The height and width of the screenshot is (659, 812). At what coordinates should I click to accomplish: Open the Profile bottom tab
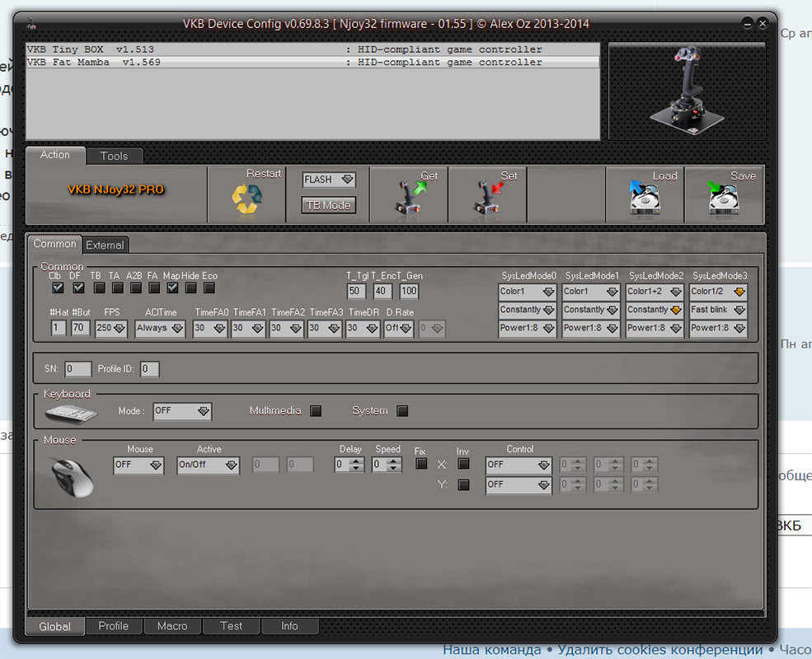[x=114, y=626]
